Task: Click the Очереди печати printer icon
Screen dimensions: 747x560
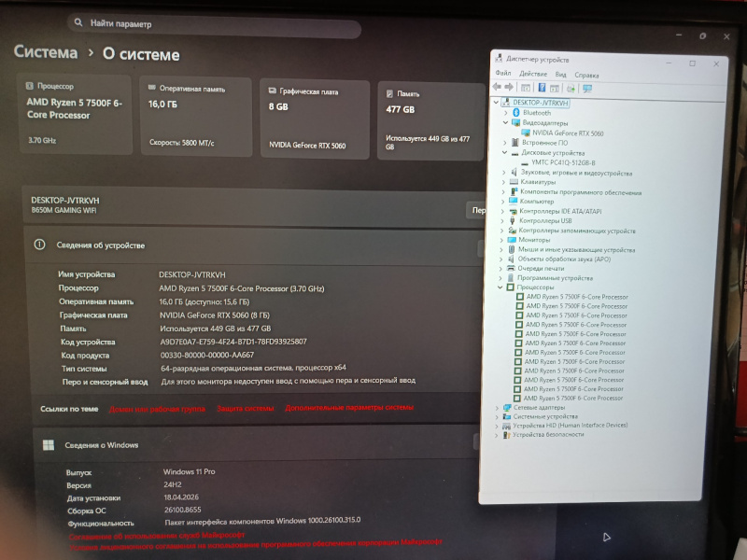Action: 511,268
